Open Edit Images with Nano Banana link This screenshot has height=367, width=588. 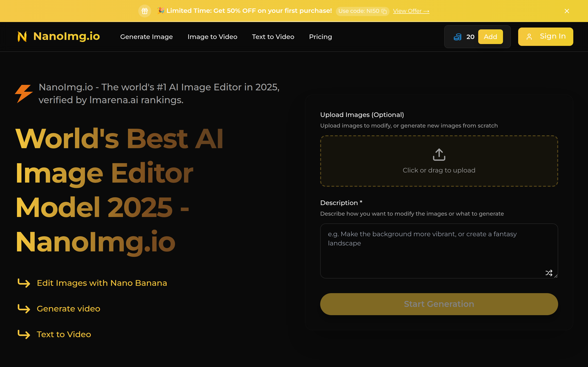click(x=102, y=283)
